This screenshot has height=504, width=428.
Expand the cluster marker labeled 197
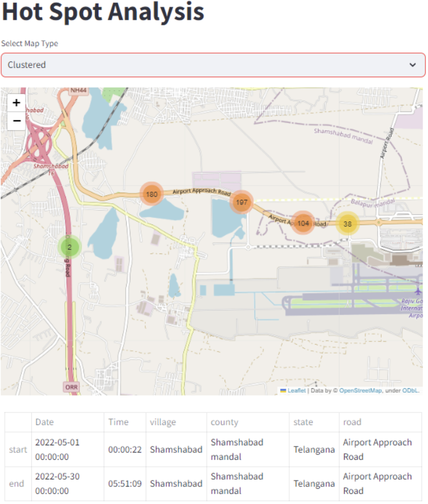(241, 202)
